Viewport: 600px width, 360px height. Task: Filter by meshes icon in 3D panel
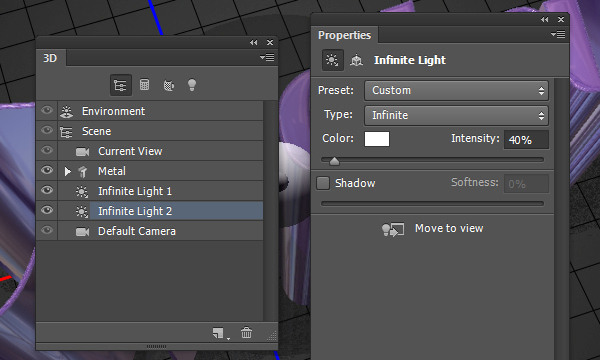(x=144, y=85)
